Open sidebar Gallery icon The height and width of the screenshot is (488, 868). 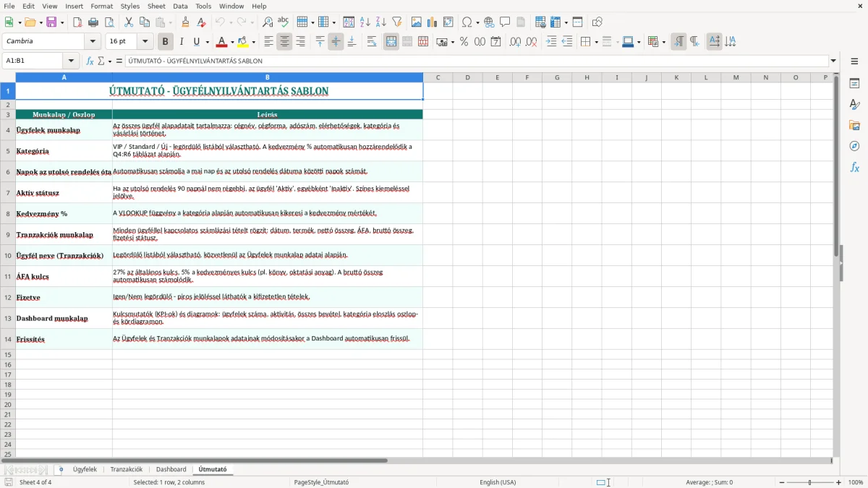tap(854, 126)
